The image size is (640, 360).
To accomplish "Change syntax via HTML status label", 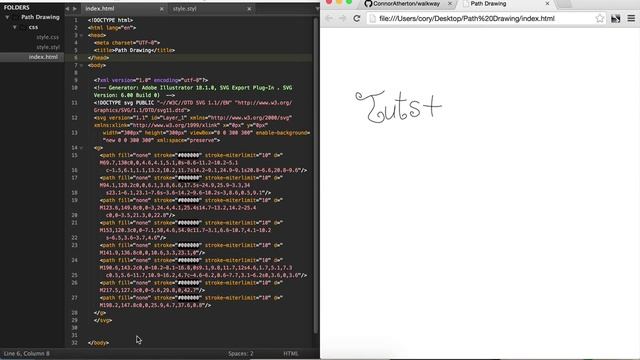I will point(291,353).
